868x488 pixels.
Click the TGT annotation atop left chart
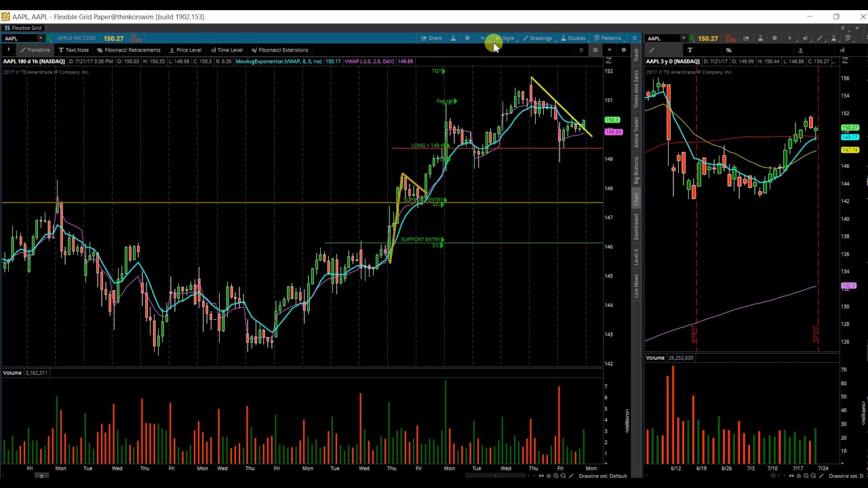point(438,71)
